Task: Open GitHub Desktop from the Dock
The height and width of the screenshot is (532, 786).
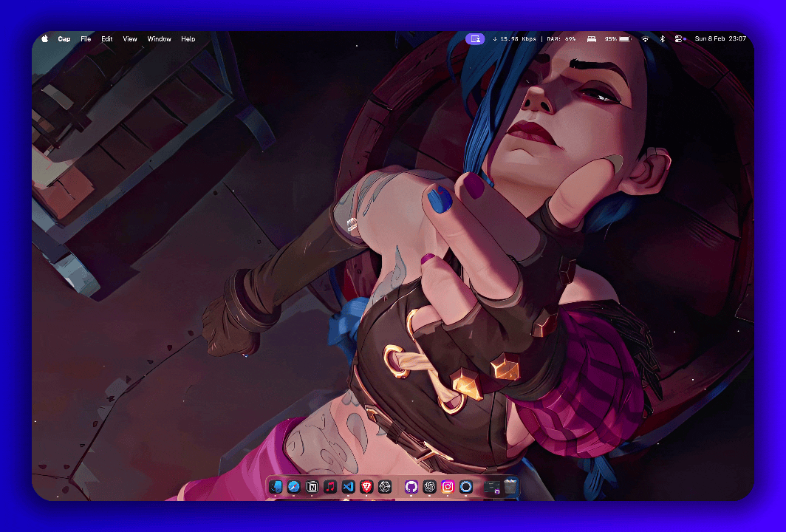Action: coord(411,487)
